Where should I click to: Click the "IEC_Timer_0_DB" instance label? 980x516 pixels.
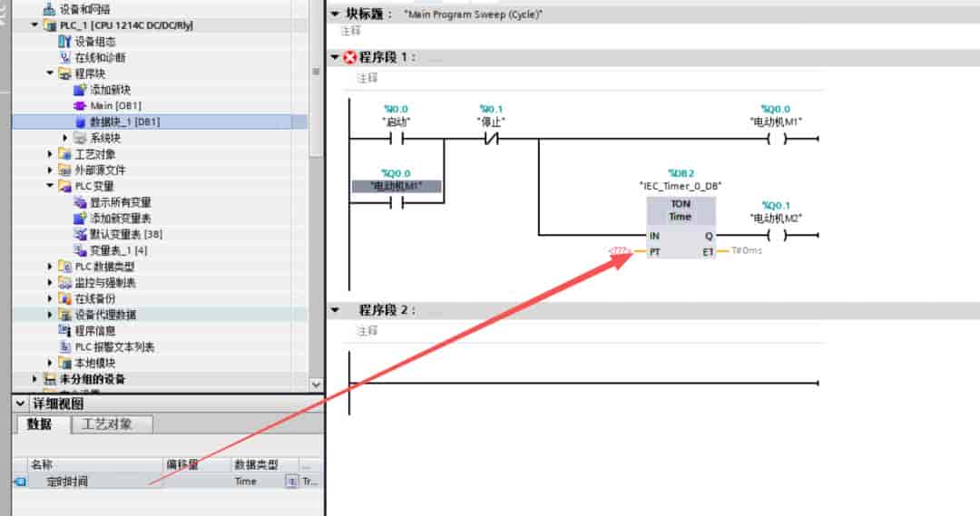click(681, 186)
